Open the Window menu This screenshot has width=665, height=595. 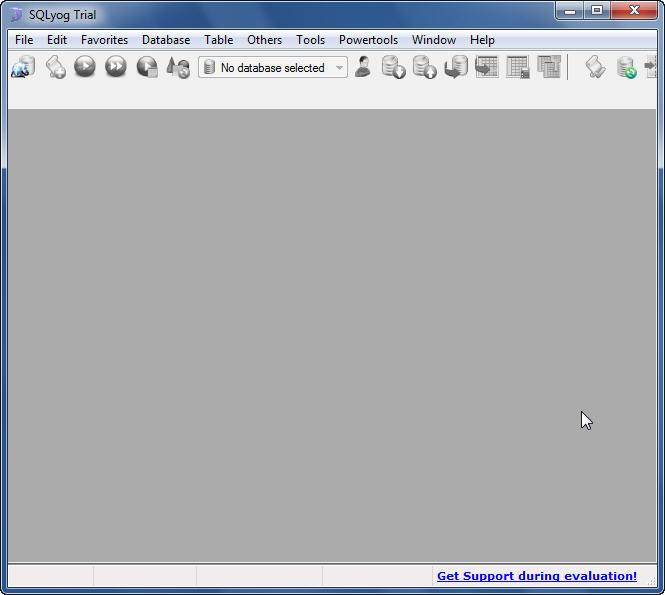pos(434,40)
